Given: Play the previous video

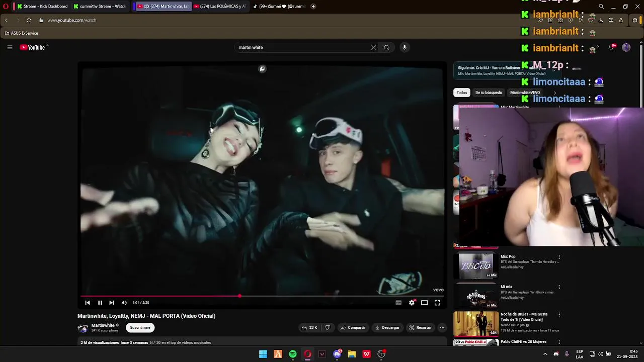Looking at the screenshot, I should click(x=88, y=303).
